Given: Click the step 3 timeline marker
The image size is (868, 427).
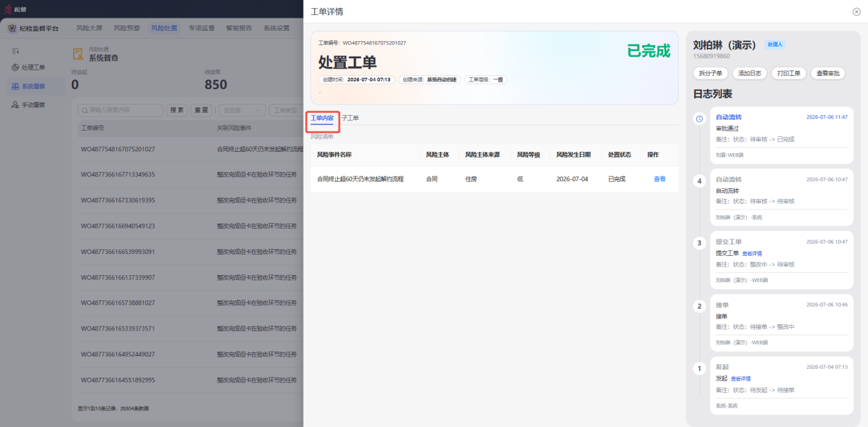Looking at the screenshot, I should 699,243.
